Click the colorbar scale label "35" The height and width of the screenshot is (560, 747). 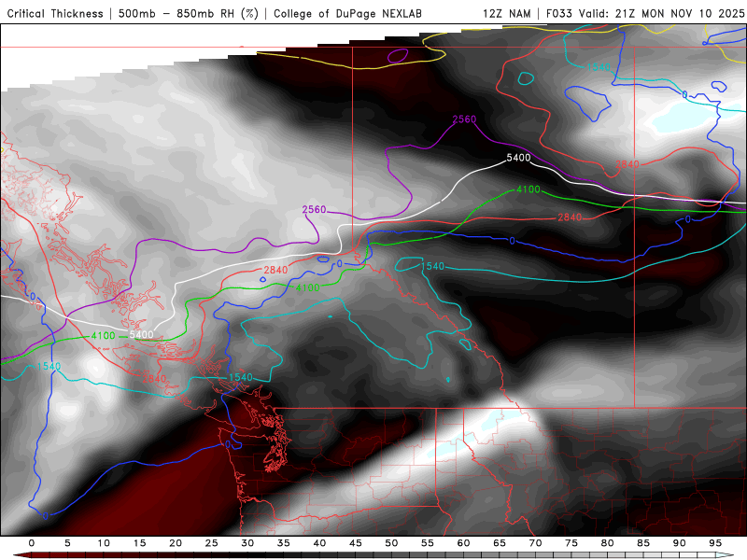[x=284, y=543]
